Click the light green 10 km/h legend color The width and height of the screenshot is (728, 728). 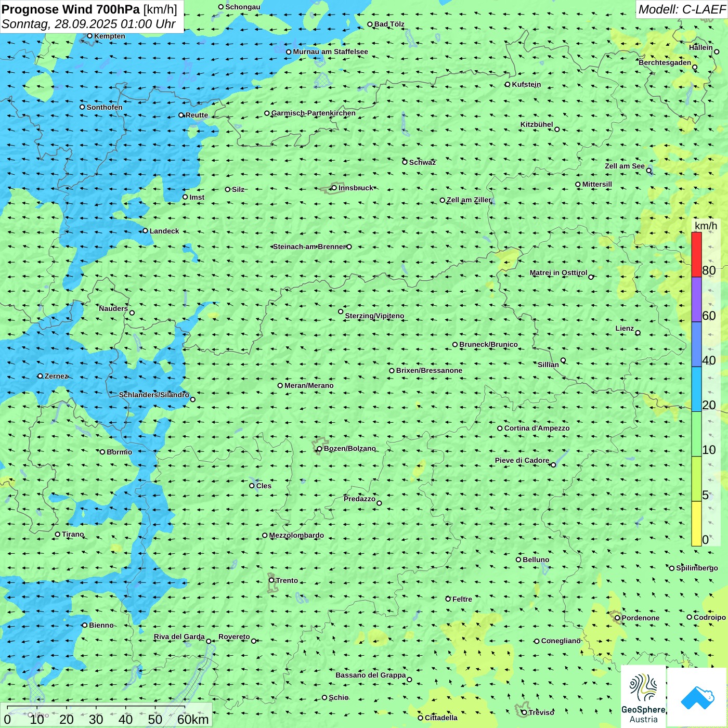tap(696, 434)
